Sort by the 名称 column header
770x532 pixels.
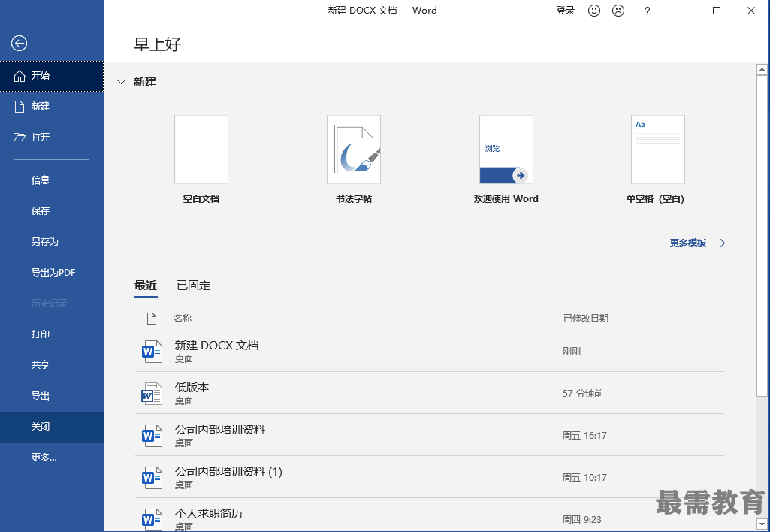click(183, 319)
